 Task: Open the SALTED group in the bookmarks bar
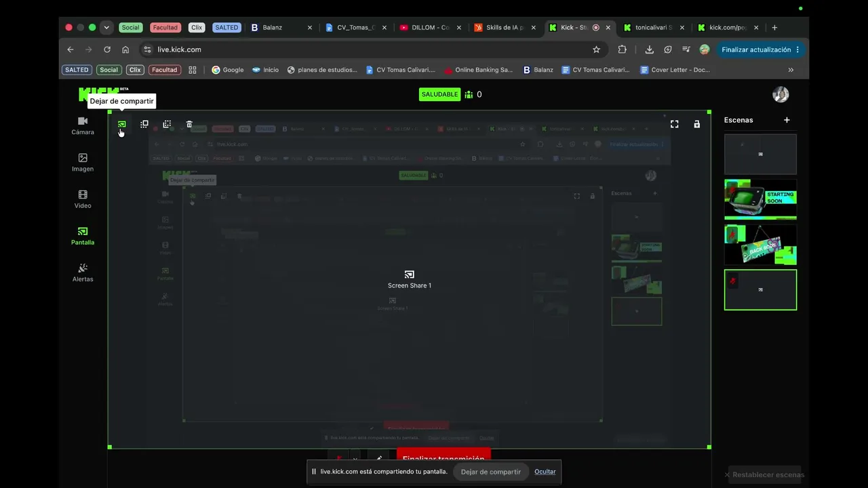point(77,70)
